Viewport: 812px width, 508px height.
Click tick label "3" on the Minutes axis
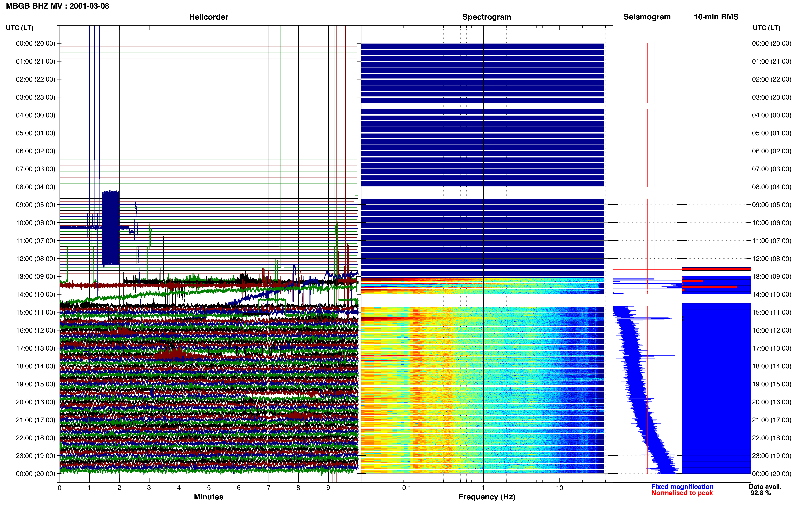[149, 487]
